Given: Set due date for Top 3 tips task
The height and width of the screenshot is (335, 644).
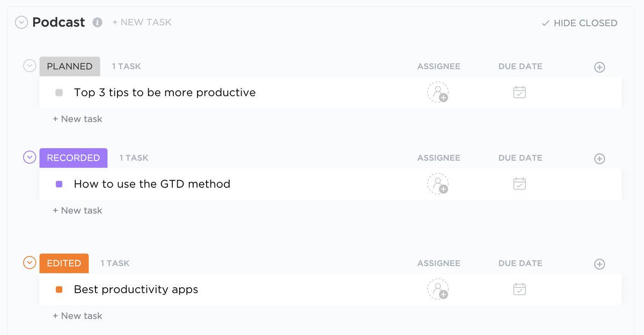Looking at the screenshot, I should pos(519,92).
